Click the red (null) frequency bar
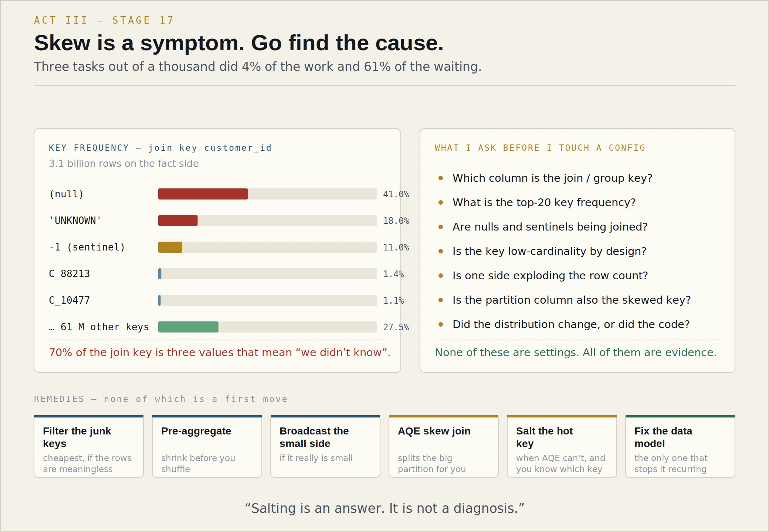This screenshot has width=769, height=532. pyautogui.click(x=203, y=194)
